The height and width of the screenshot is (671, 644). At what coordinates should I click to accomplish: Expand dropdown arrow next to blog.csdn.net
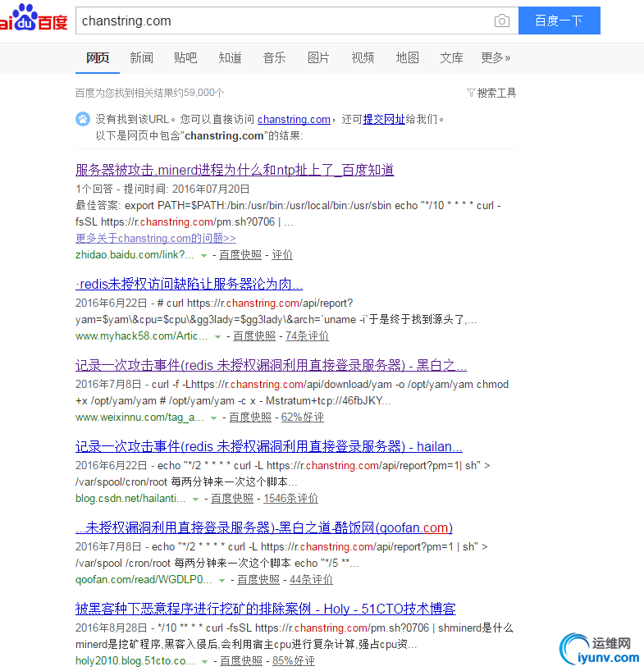[195, 500]
